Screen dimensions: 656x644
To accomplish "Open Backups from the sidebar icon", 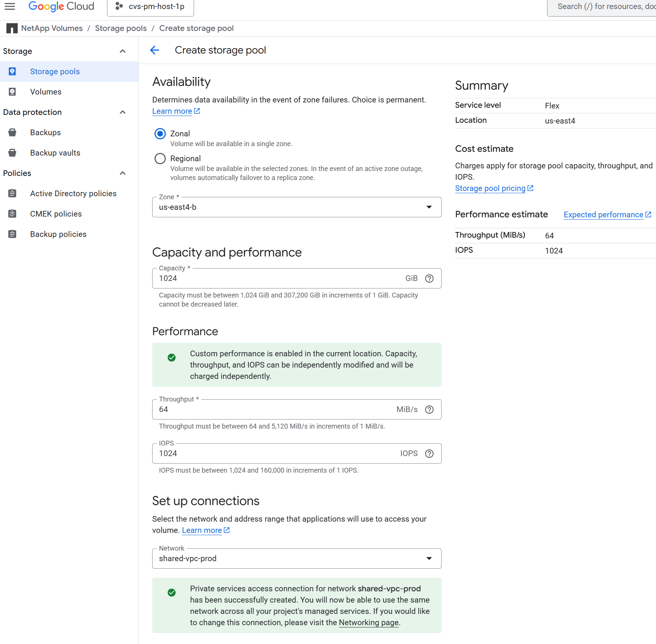I will click(12, 132).
